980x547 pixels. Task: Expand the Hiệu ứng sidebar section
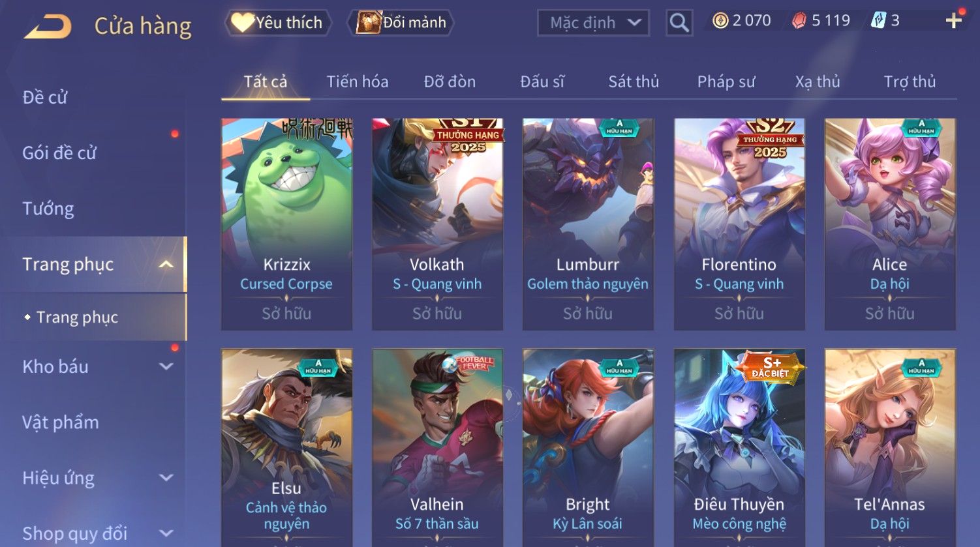[166, 478]
